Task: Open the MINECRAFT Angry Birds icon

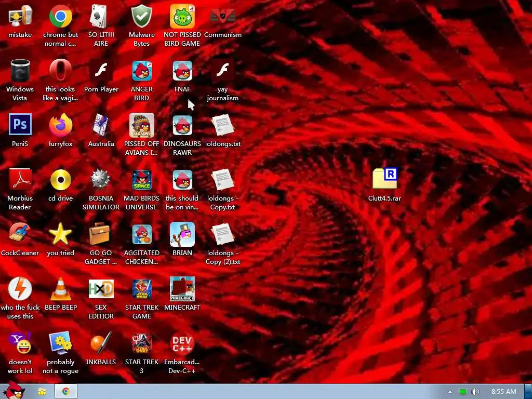Action: [x=182, y=289]
